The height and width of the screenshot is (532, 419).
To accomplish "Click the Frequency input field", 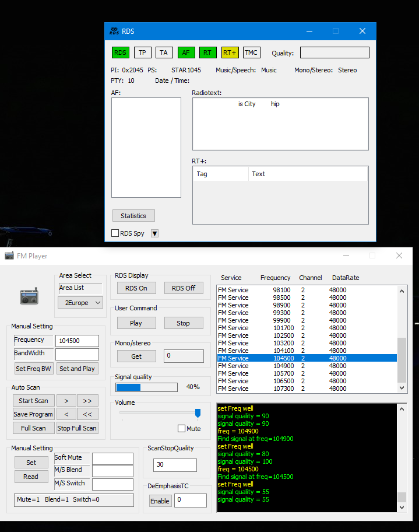I will tap(77, 341).
